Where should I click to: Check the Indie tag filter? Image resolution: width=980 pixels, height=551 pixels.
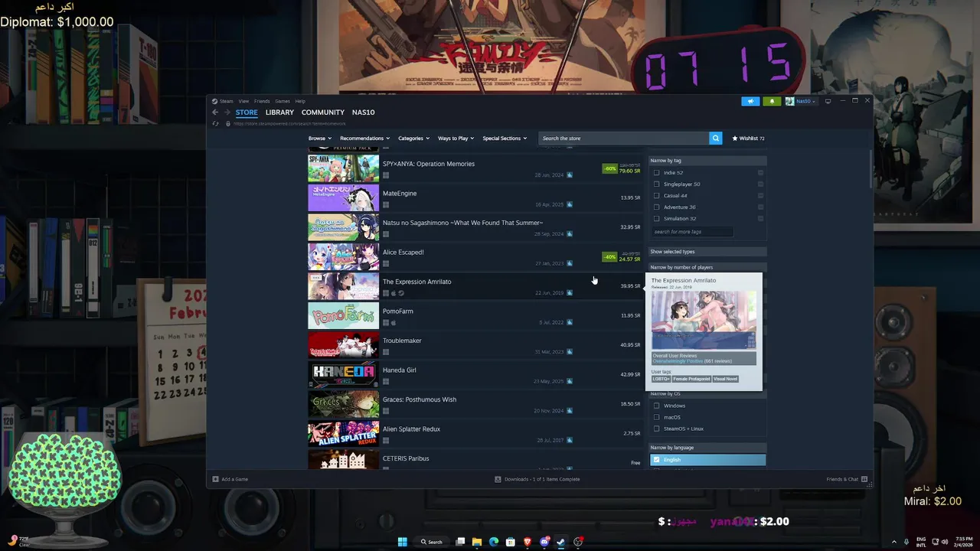click(x=656, y=173)
